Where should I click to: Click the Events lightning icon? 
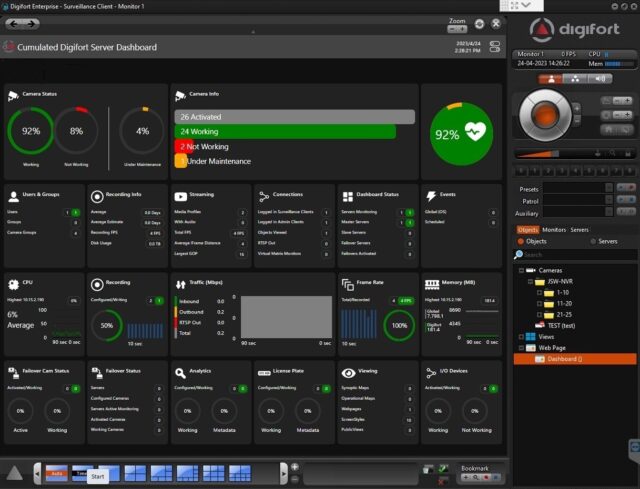coord(431,196)
